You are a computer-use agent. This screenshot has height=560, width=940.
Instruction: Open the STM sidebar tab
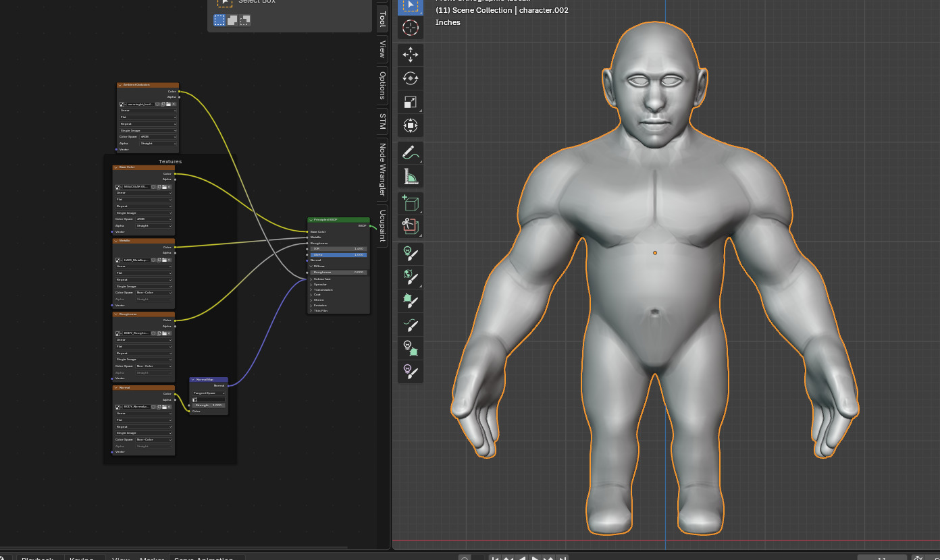(382, 121)
